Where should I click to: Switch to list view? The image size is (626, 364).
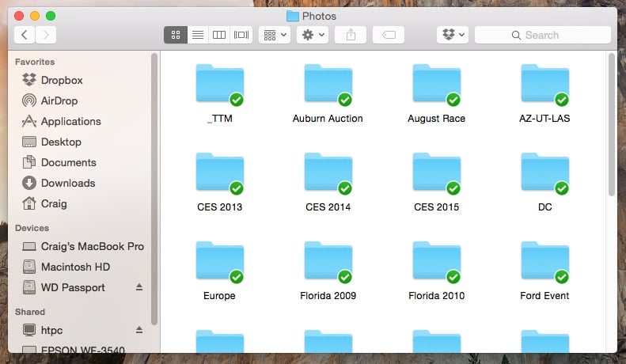pyautogui.click(x=198, y=35)
